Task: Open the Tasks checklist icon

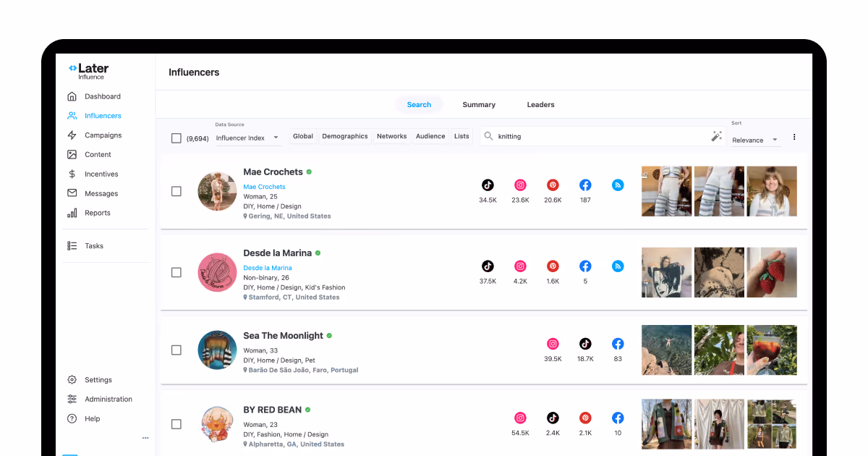Action: [72, 246]
